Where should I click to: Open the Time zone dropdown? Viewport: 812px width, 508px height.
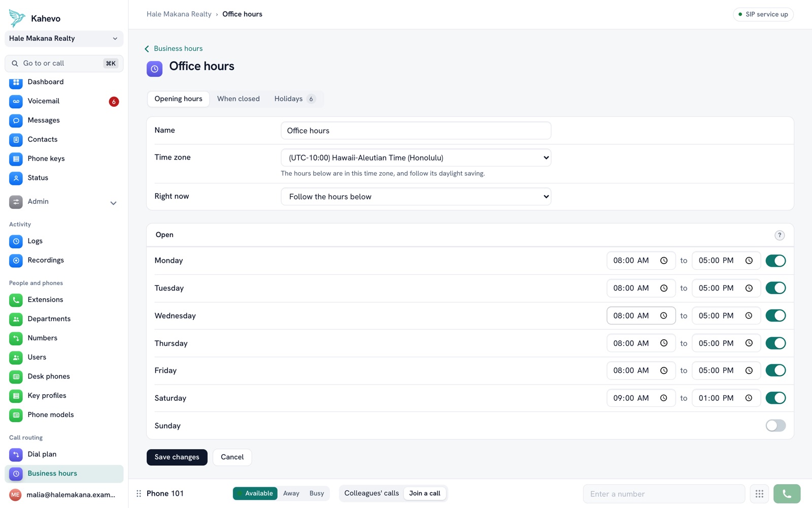coord(416,157)
